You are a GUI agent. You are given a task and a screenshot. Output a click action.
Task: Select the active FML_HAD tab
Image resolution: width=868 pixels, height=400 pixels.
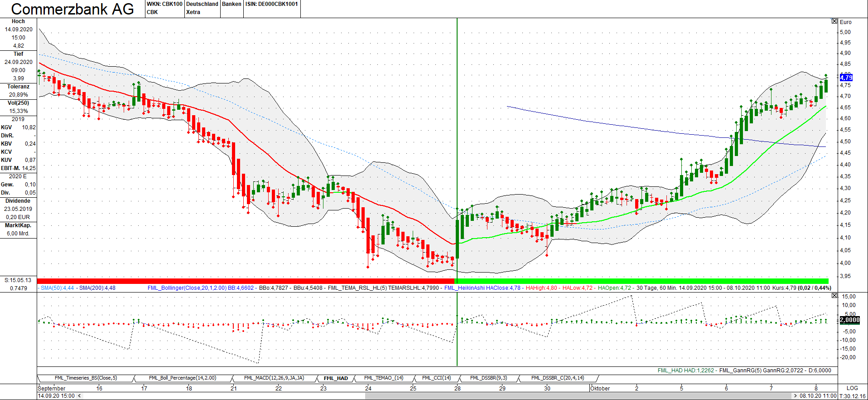336,378
